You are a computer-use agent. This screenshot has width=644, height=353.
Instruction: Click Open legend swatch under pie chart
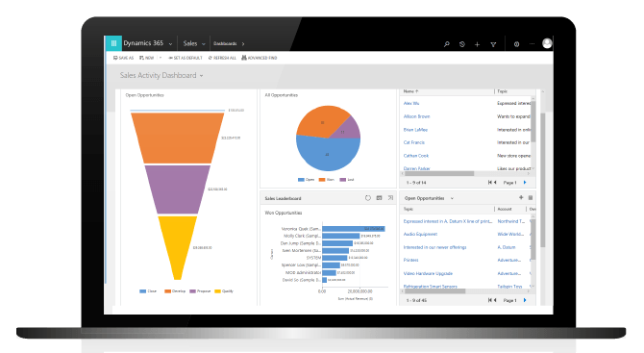(x=301, y=180)
